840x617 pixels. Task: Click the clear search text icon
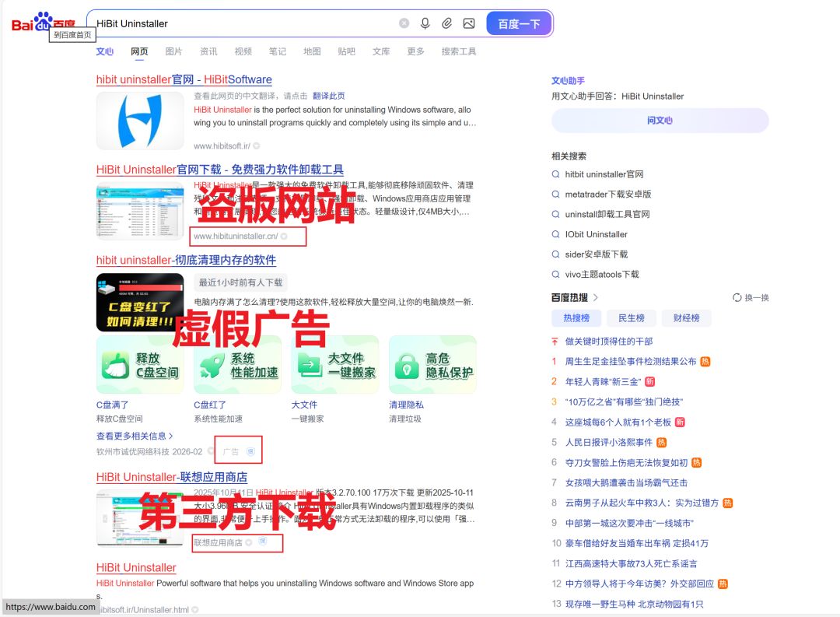(404, 23)
